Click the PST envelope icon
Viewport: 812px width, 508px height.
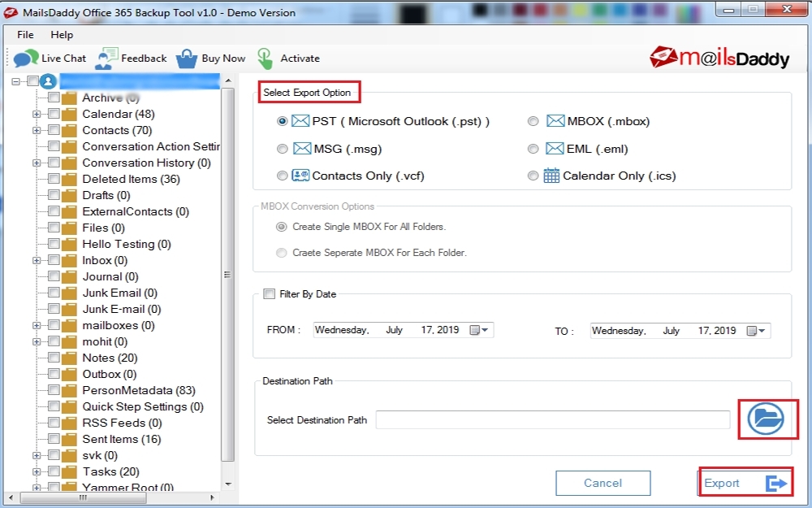pyautogui.click(x=300, y=121)
